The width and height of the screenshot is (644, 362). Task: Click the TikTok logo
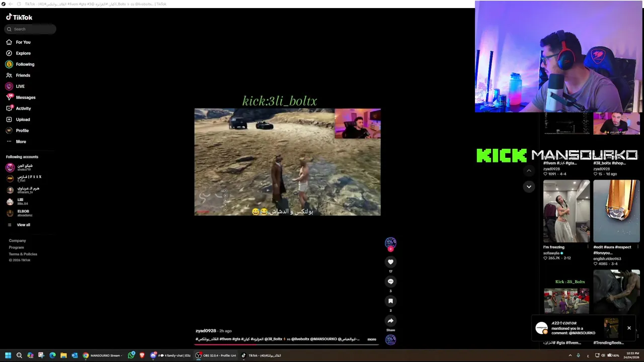tap(19, 17)
